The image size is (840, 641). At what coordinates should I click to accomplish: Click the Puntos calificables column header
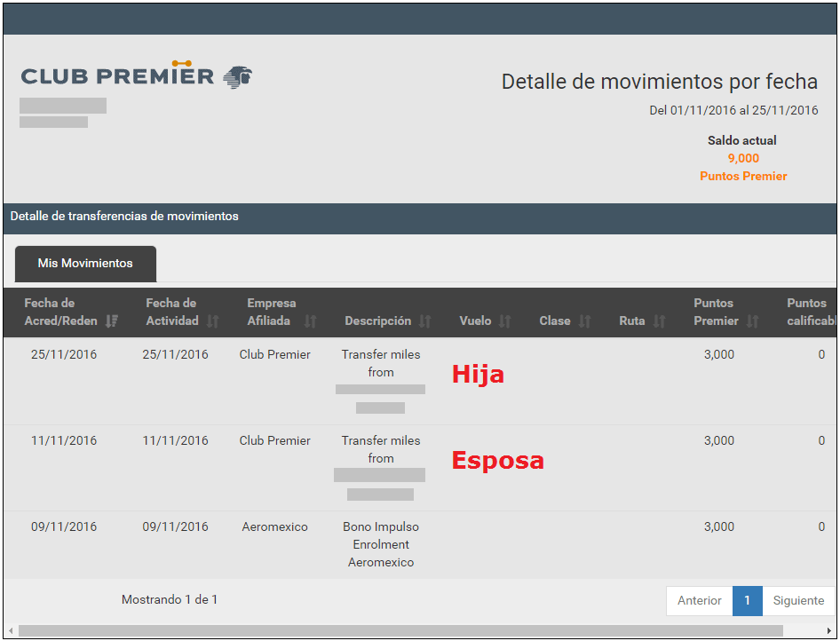tap(811, 312)
